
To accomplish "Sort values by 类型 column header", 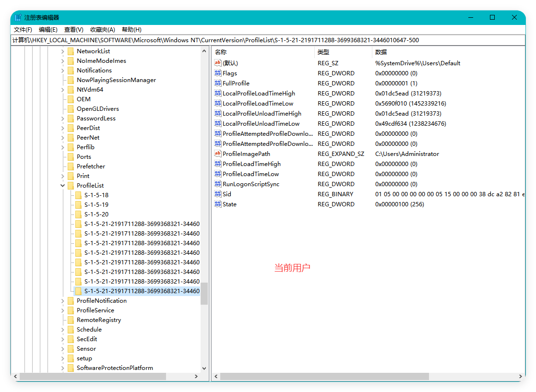I will click(343, 52).
